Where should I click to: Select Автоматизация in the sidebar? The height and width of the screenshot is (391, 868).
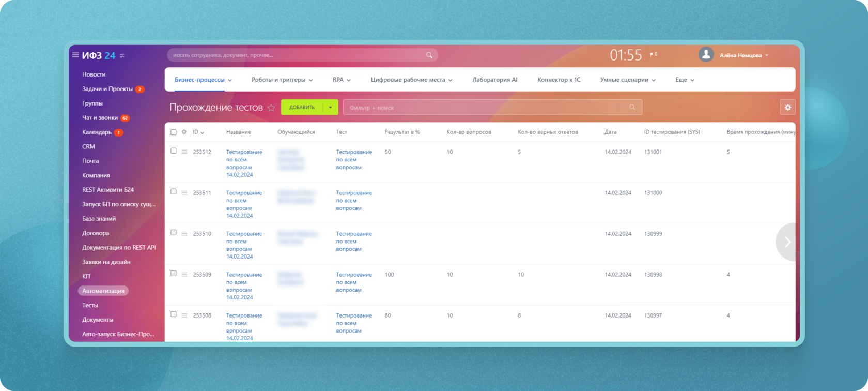tap(103, 291)
